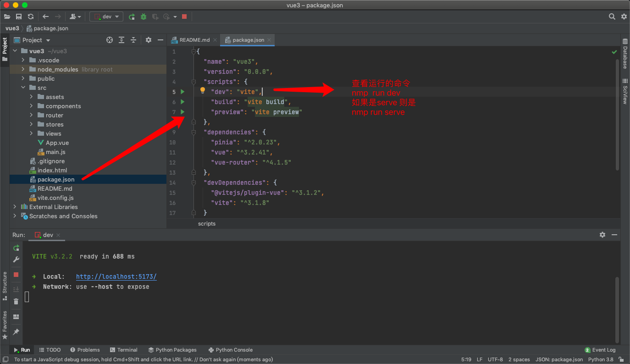Collapse the vue3 root folder

point(15,51)
